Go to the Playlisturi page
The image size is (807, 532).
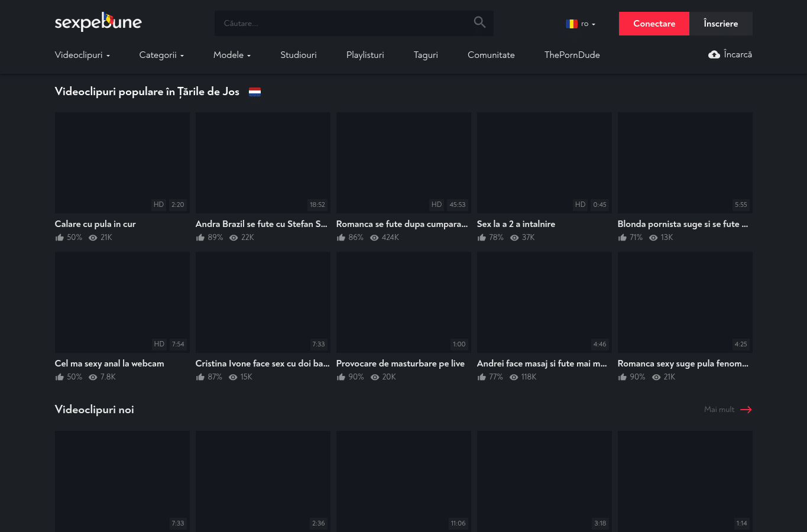(365, 55)
